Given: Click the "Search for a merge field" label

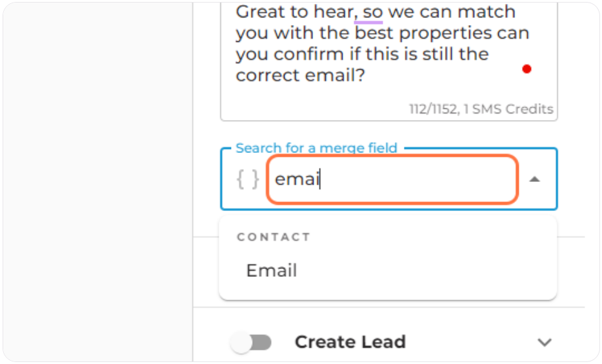Looking at the screenshot, I should pos(316,148).
